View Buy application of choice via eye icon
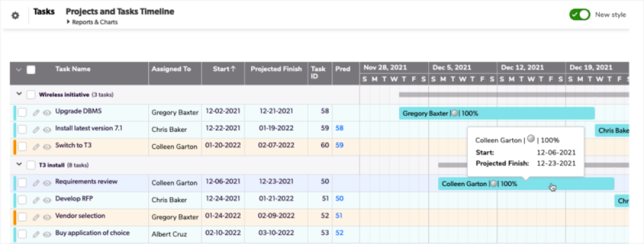Viewport: 644px width, 244px height. 47,234
